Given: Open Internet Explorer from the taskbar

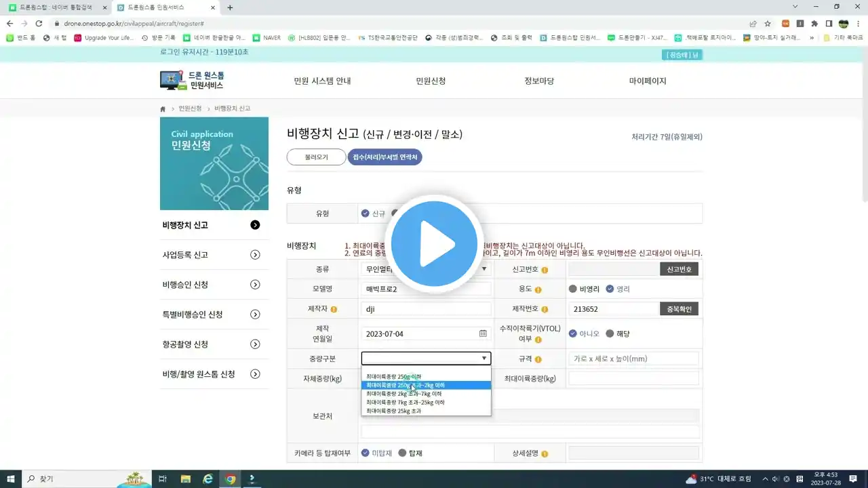Looking at the screenshot, I should point(208,479).
